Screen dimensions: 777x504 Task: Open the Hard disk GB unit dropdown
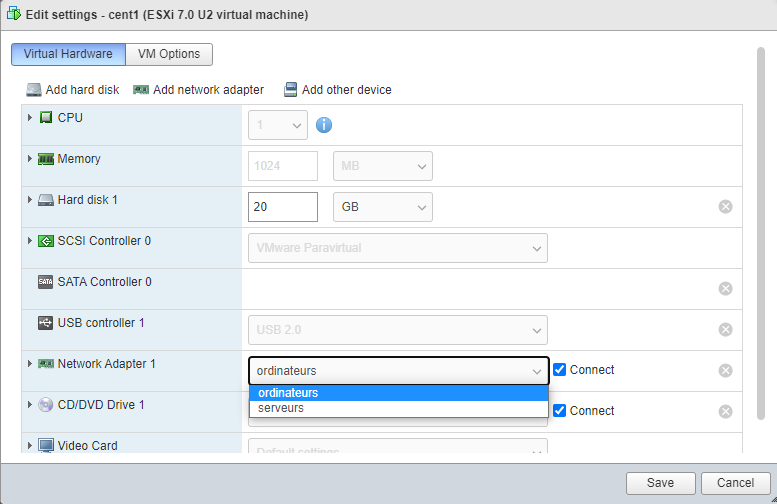coord(383,207)
